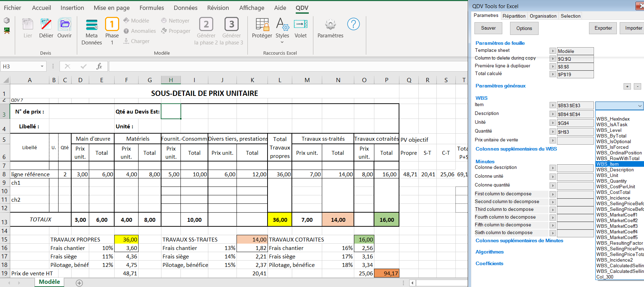Click the plus button beside Paramètres généraux
This screenshot has width=644, height=287.
pos(627,86)
